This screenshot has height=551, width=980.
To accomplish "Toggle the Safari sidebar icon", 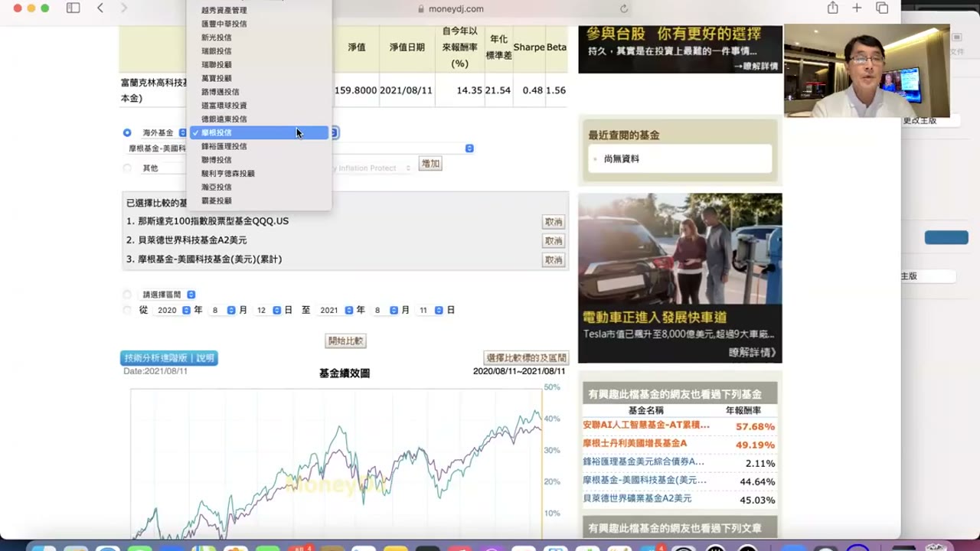I will click(73, 8).
